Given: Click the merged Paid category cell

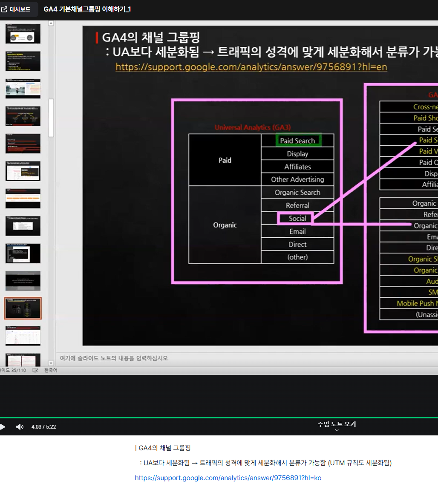Looking at the screenshot, I should point(225,160).
